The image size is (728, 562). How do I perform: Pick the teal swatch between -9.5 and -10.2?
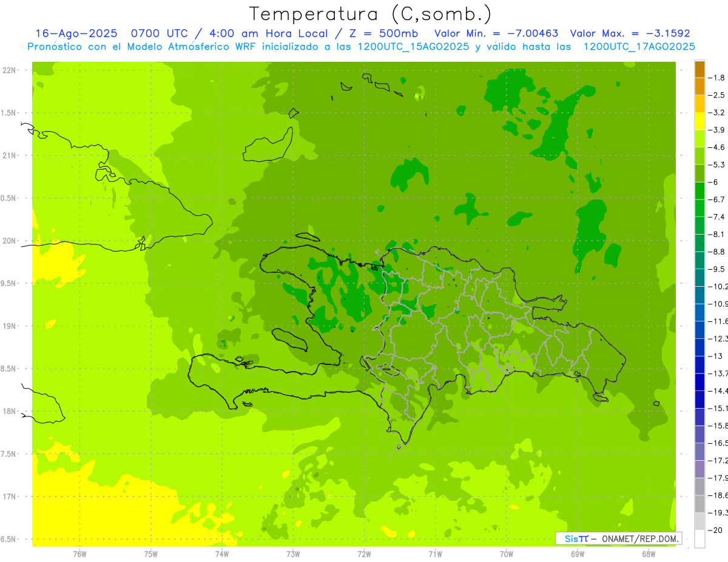(699, 278)
